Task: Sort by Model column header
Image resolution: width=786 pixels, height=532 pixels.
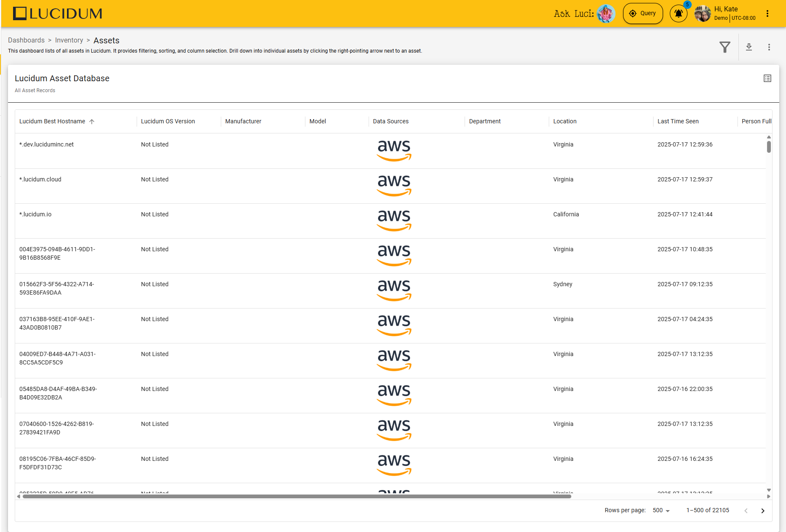Action: click(x=318, y=121)
